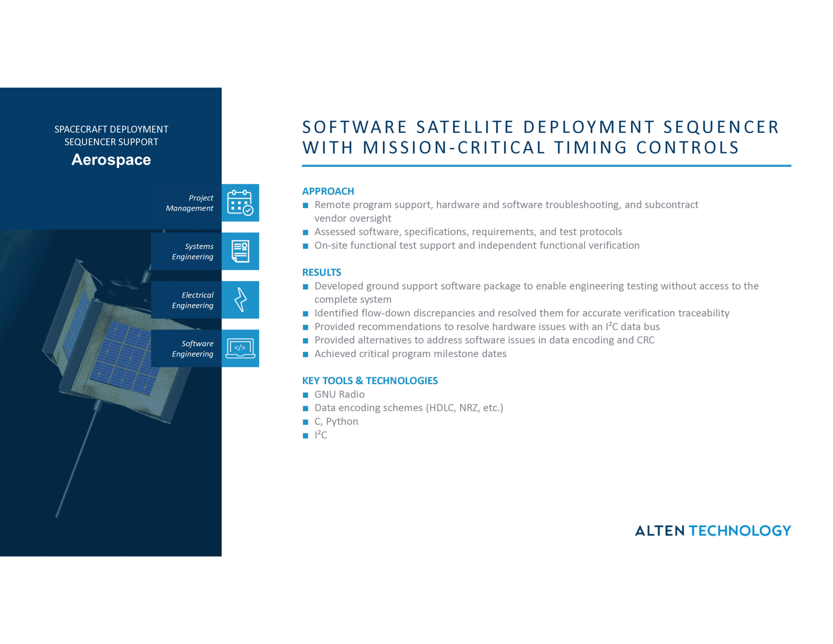
Task: Click the Software Engineering laptop code icon
Action: tap(240, 349)
